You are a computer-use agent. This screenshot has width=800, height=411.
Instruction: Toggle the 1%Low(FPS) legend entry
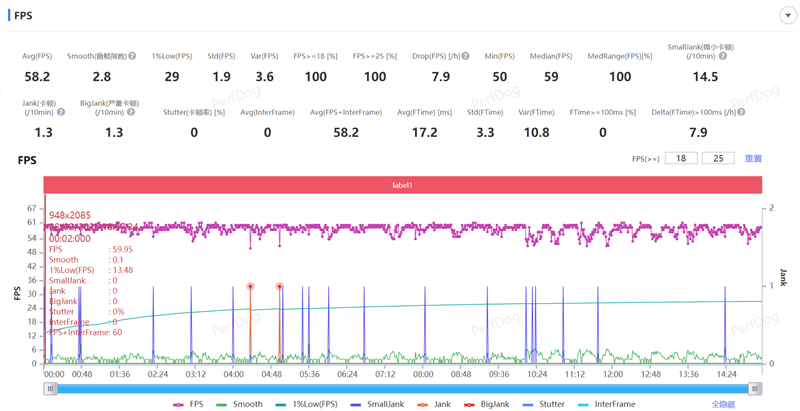pos(306,404)
